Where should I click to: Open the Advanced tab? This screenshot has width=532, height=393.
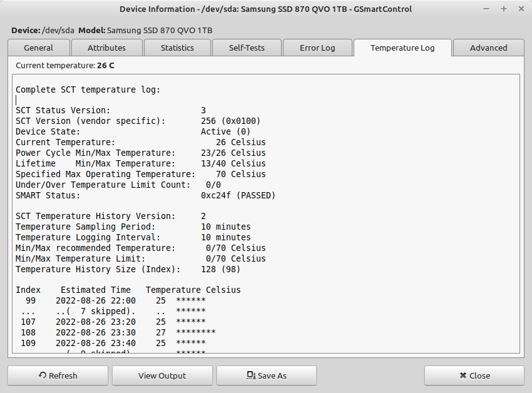coord(488,48)
